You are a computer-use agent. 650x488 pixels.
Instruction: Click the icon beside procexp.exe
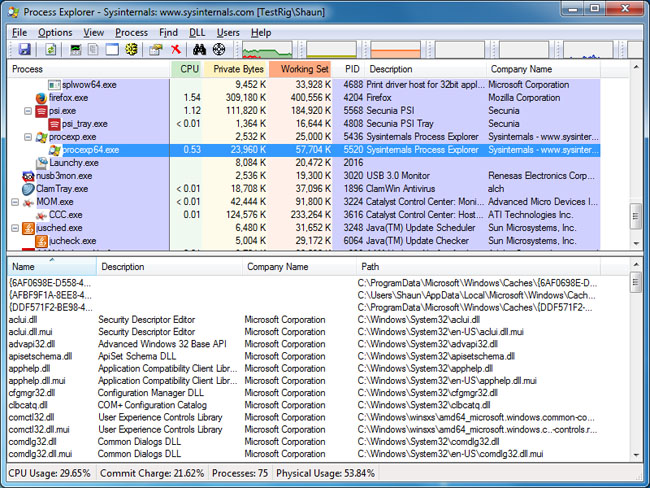41,137
